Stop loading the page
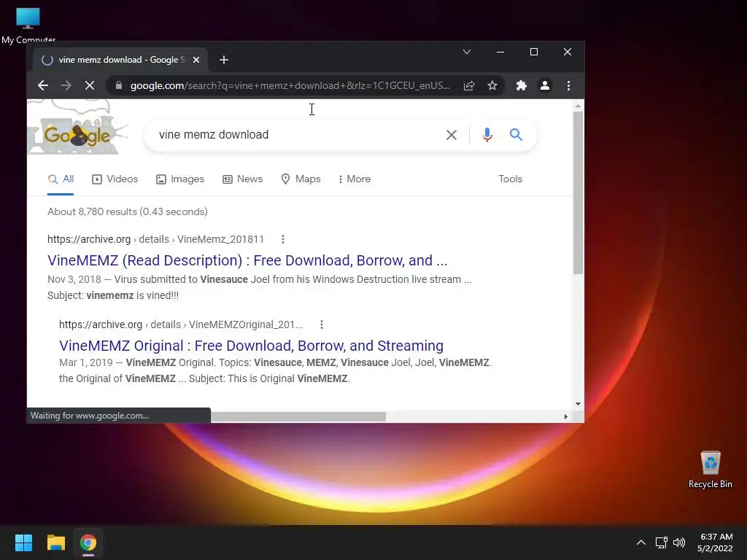Viewport: 747px width, 560px height. point(90,86)
